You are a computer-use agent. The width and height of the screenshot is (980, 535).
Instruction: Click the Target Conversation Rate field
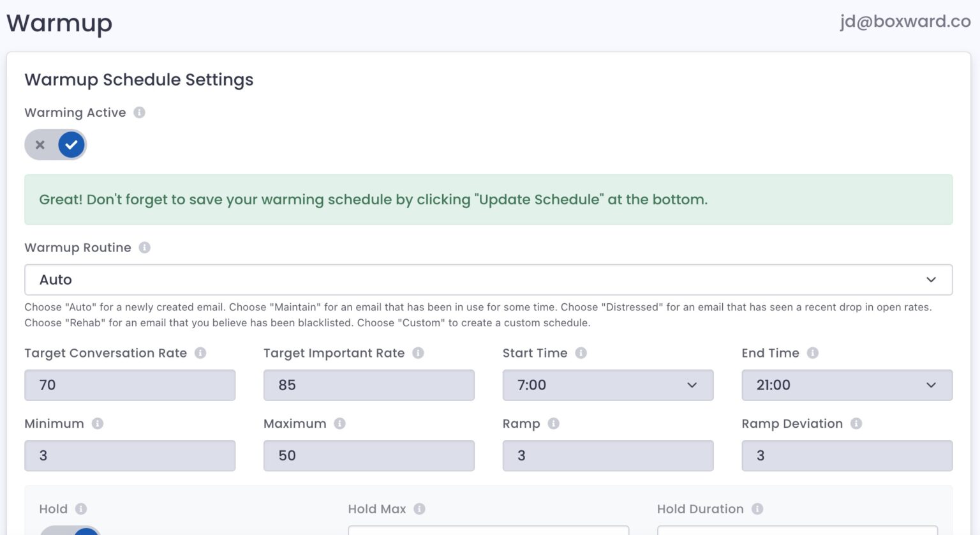(x=130, y=385)
